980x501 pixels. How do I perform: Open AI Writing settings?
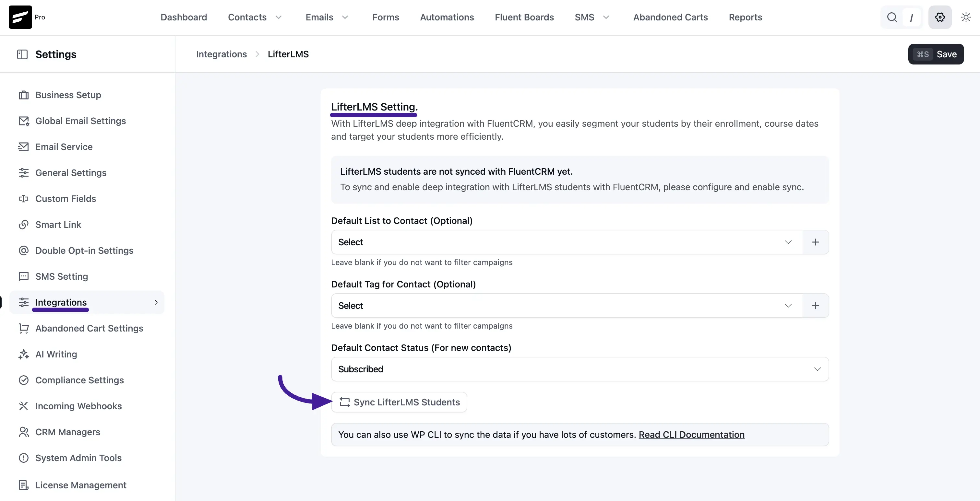click(x=56, y=354)
